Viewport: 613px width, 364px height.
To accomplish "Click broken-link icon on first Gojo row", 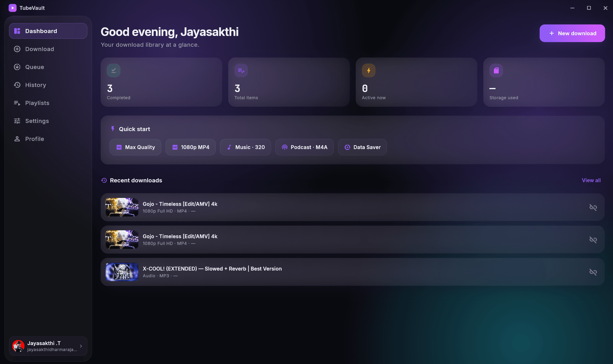I will pyautogui.click(x=593, y=207).
